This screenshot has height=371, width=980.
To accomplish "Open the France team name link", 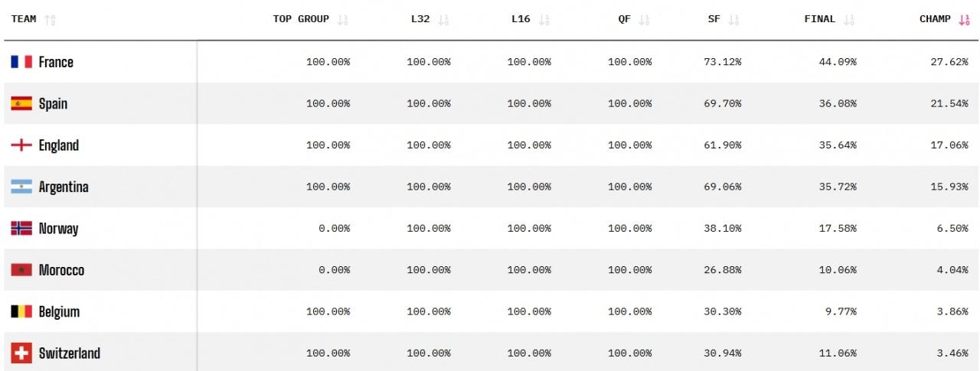I will pos(56,62).
